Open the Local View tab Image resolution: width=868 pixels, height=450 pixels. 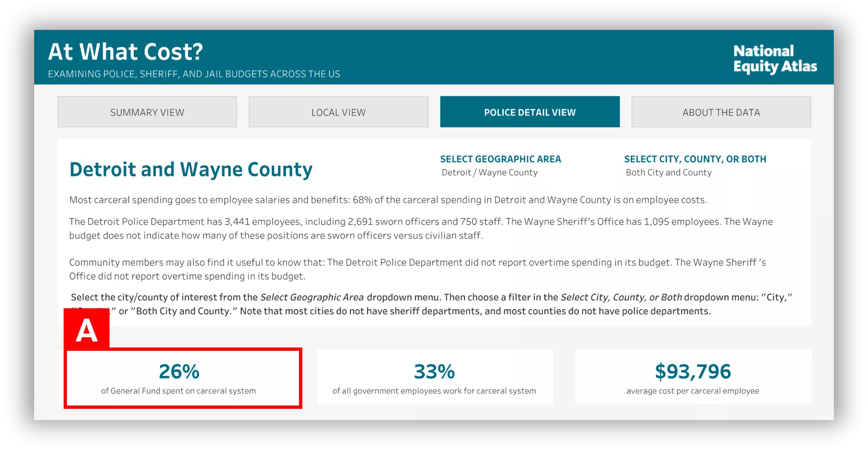pyautogui.click(x=338, y=112)
